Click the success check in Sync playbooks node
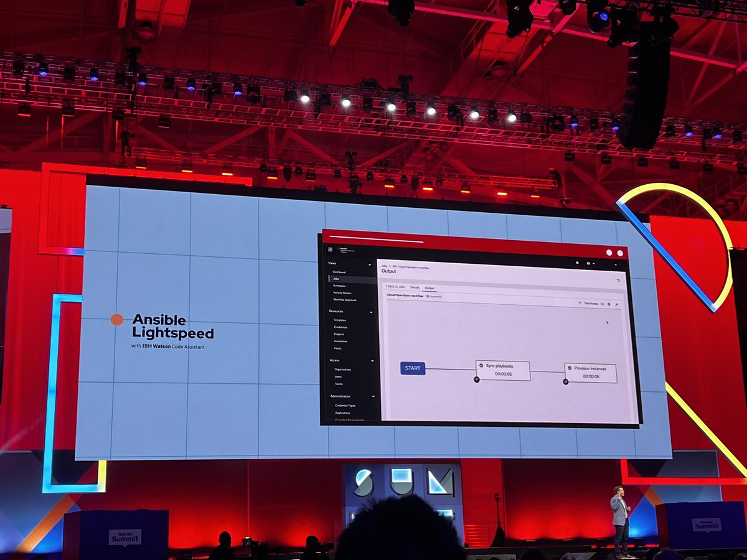 tap(481, 366)
